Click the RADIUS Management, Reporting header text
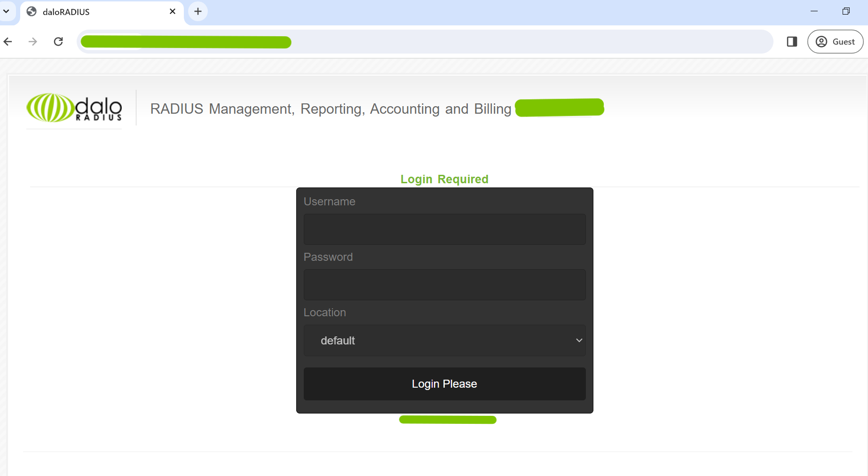 click(x=331, y=109)
